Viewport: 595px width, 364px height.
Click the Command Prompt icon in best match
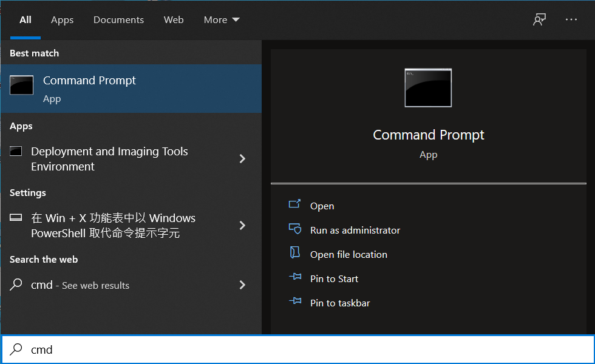pyautogui.click(x=22, y=85)
